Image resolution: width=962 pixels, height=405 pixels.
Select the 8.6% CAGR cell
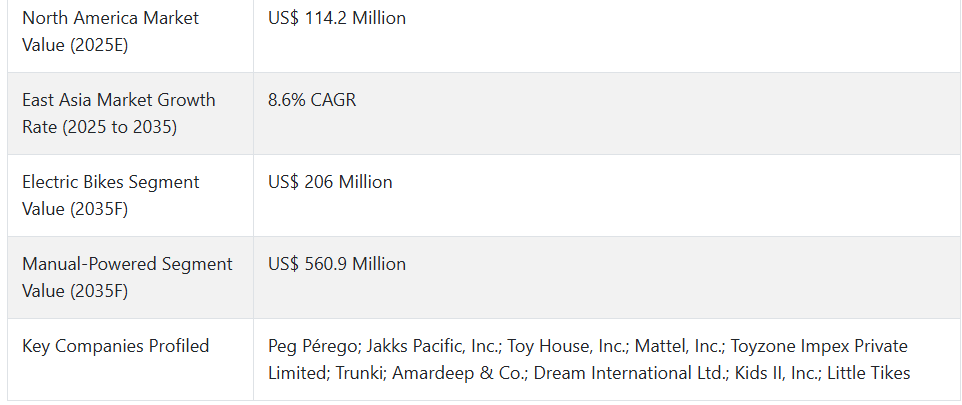(312, 100)
